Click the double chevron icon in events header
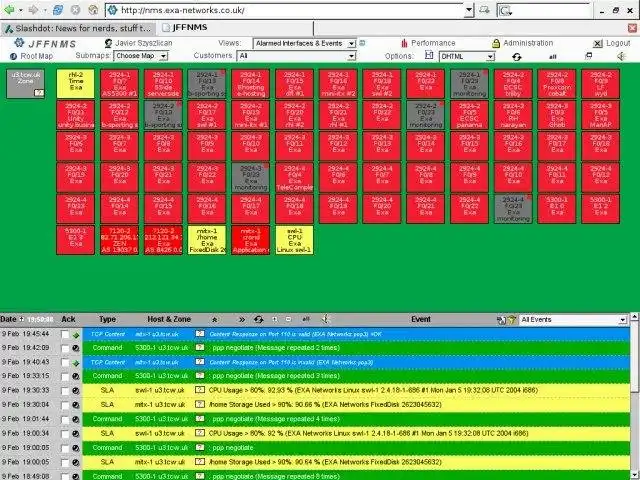Screen dimensions: 640x480 [242, 320]
